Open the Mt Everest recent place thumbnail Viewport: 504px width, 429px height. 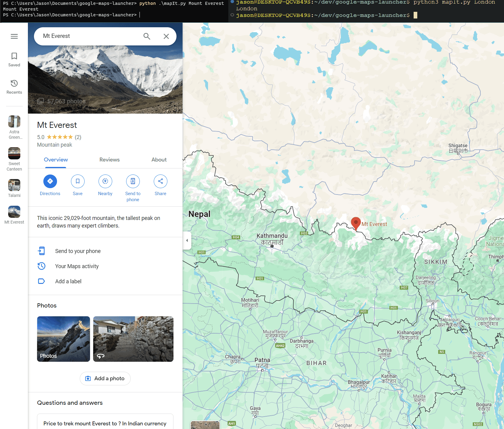tap(14, 212)
